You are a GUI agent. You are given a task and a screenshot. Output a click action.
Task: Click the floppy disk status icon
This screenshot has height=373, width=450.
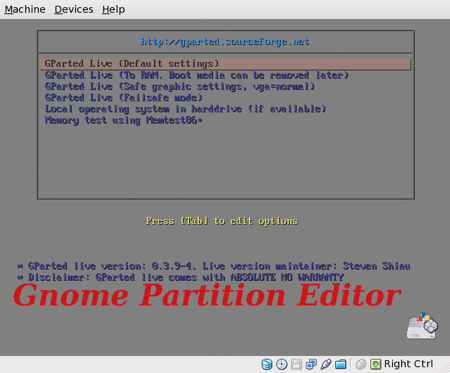tap(296, 364)
